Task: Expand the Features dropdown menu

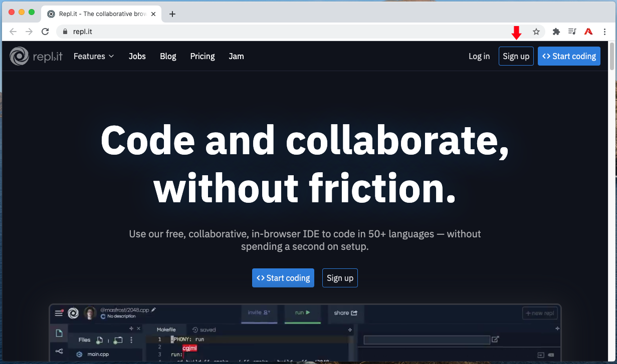Action: [x=94, y=56]
